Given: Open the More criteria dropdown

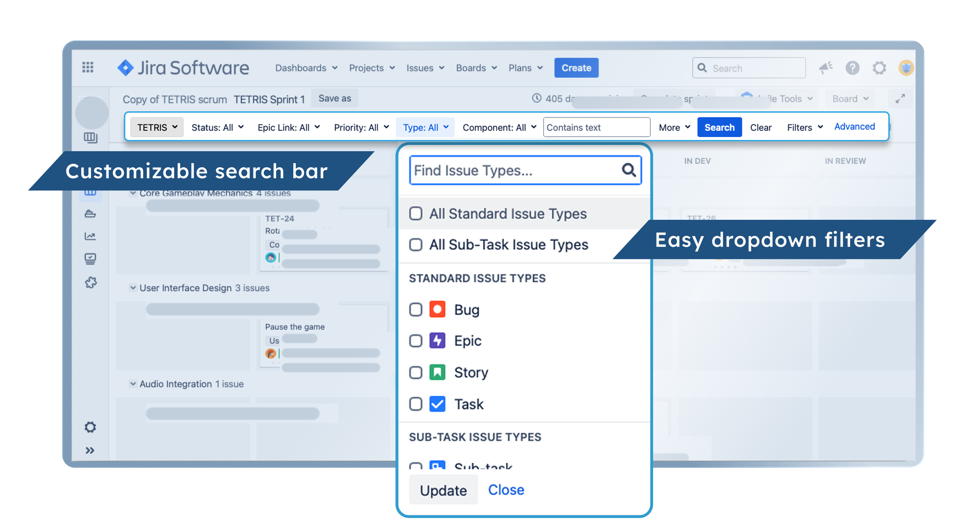Looking at the screenshot, I should [x=674, y=127].
